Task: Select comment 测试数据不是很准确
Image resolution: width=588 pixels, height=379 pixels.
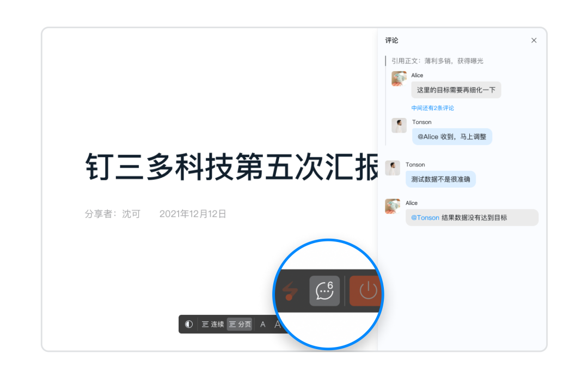Action: point(440,179)
